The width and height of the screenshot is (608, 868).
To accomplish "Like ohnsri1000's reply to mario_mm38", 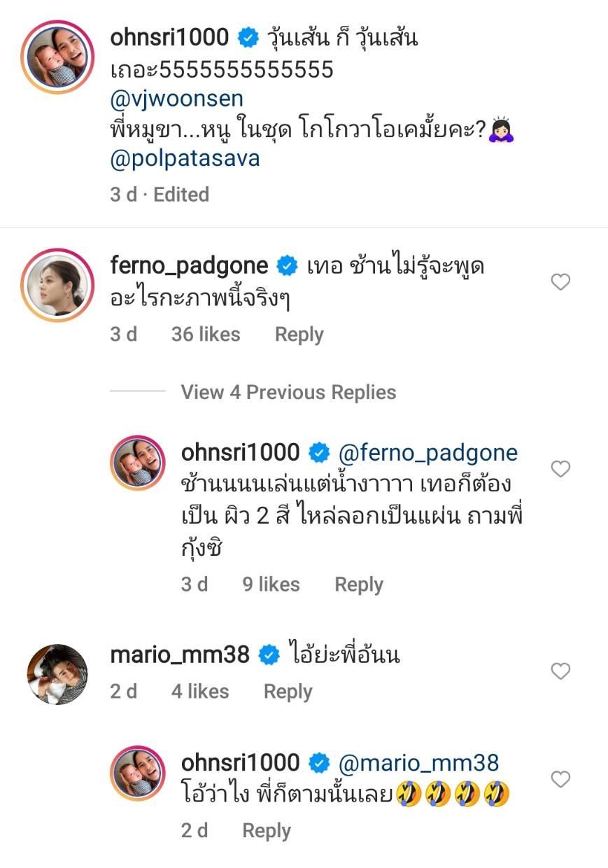I will tap(560, 779).
